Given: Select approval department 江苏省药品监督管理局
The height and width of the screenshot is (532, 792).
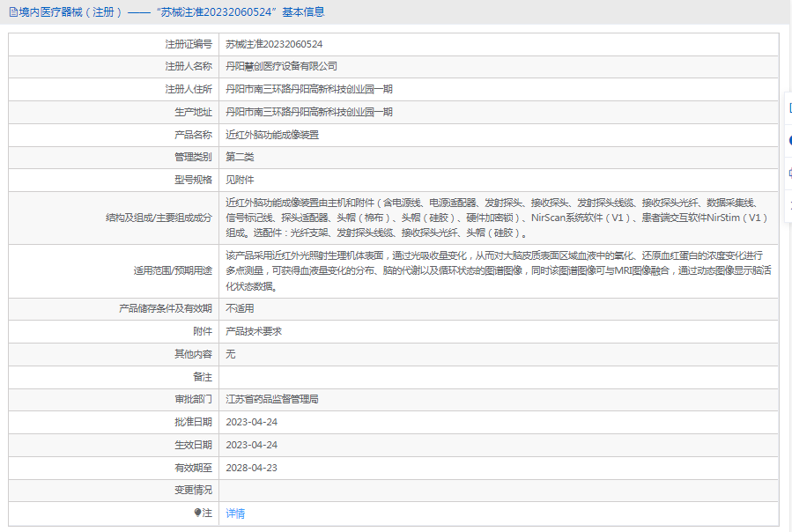Looking at the screenshot, I should (271, 400).
